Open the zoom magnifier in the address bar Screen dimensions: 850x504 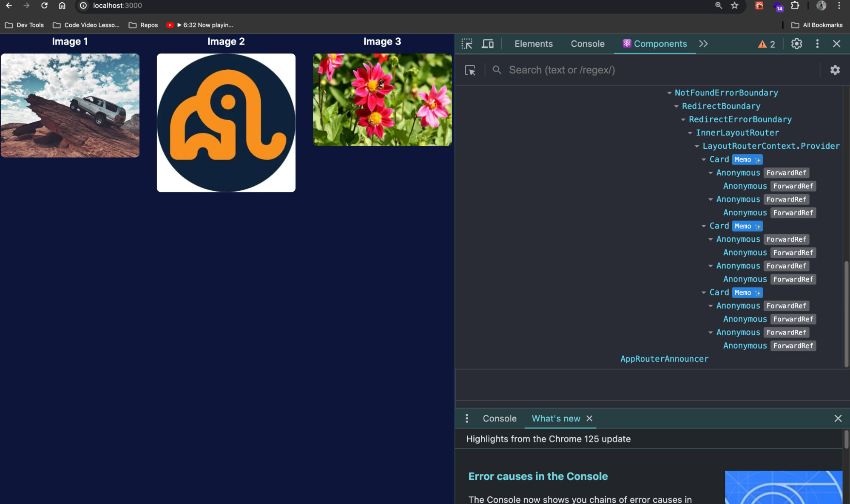click(x=718, y=6)
